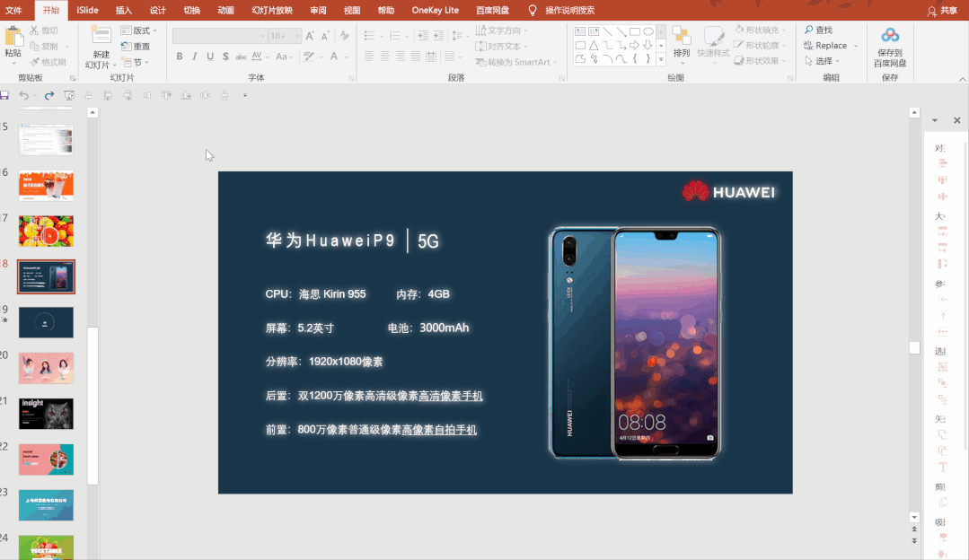Click the Bold formatting button
The image size is (969, 560).
coord(180,57)
